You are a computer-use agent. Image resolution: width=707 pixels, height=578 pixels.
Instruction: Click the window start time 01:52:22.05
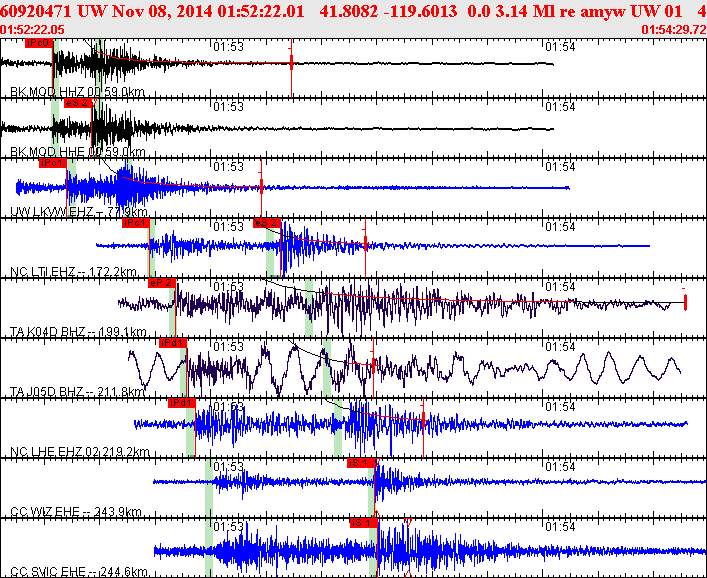point(32,30)
